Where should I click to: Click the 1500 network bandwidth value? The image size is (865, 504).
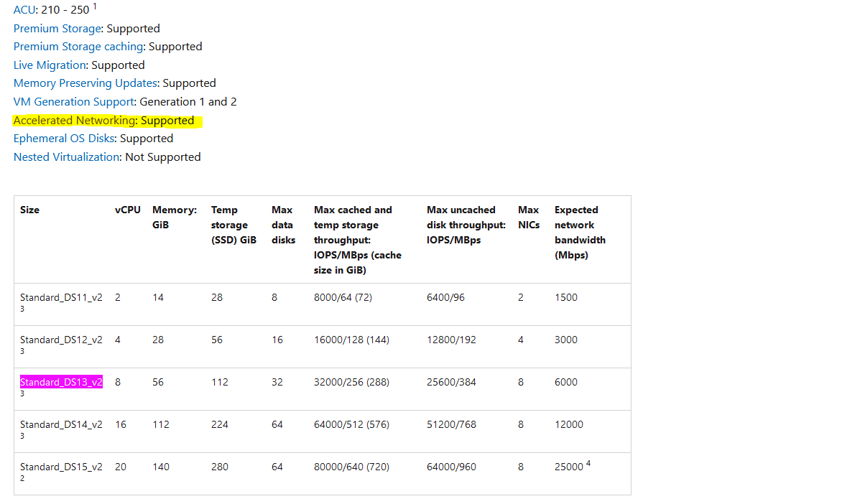(566, 297)
